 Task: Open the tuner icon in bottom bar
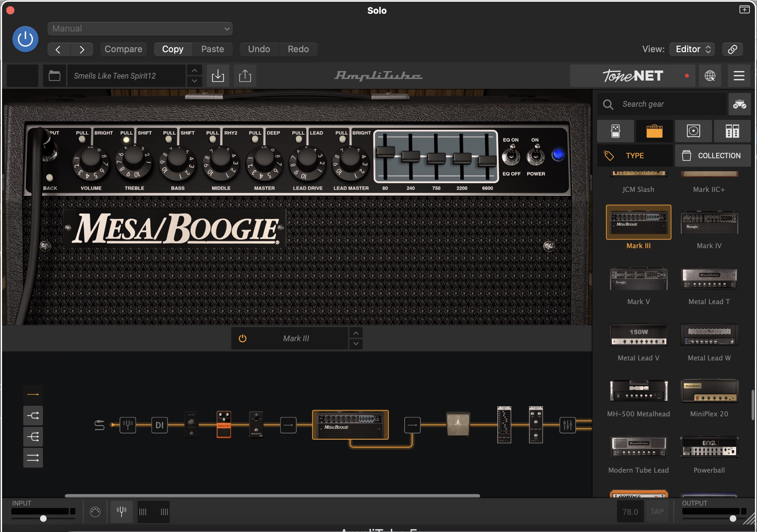[x=122, y=512]
